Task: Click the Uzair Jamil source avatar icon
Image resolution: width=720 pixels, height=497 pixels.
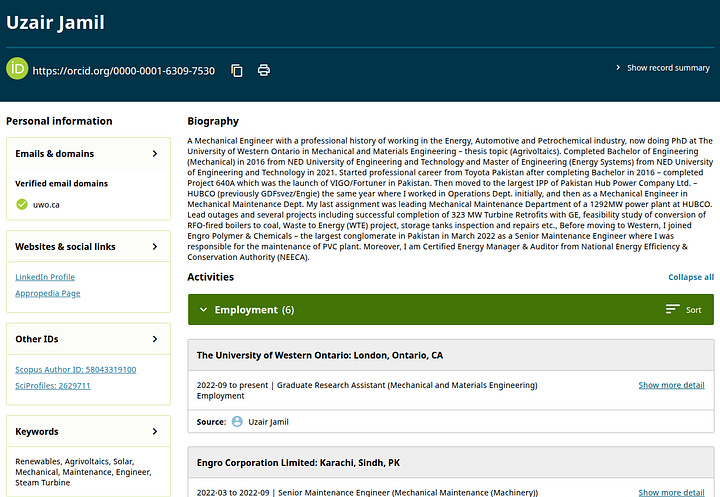Action: 237,421
